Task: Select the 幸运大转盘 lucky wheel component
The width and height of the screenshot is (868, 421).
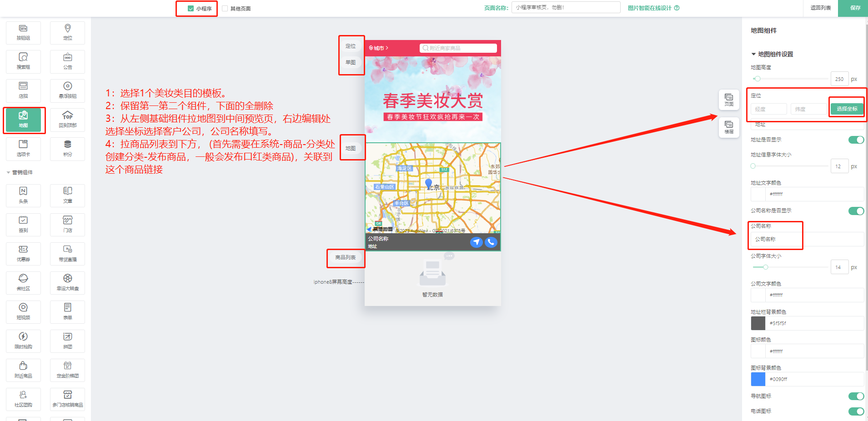Action: point(67,283)
